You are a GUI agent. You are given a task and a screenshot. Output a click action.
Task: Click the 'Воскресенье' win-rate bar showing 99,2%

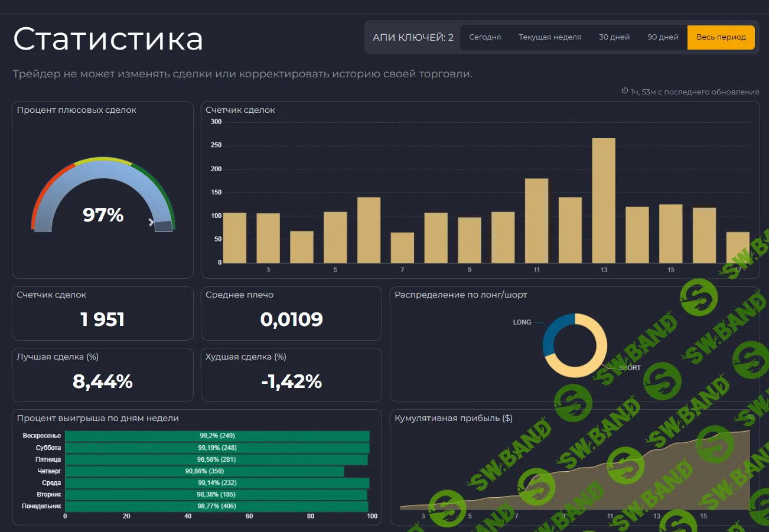pos(219,435)
